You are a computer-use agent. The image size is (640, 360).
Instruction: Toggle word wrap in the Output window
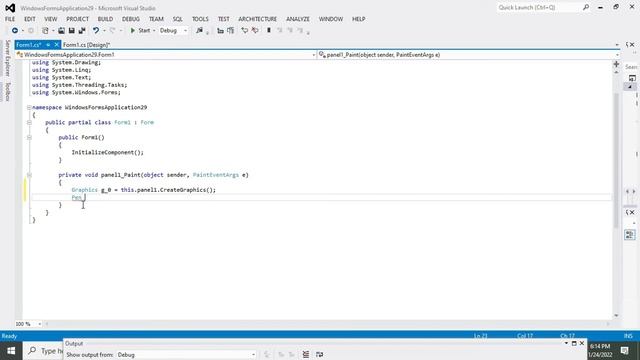pos(319,355)
